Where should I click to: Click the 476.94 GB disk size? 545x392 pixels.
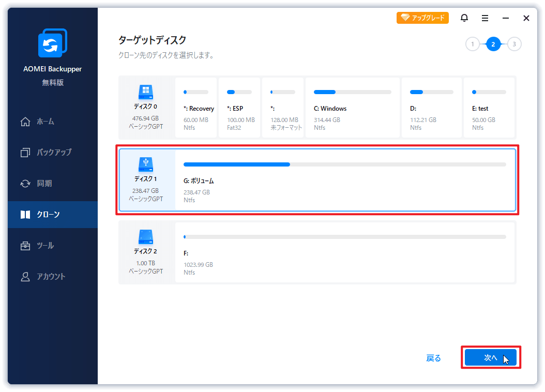coord(146,118)
